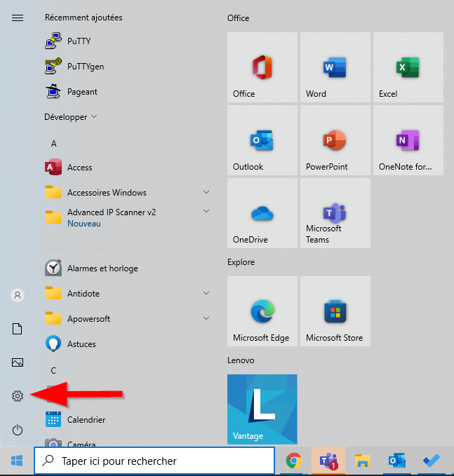This screenshot has width=454, height=476.
Task: Open the Microsoft Store tile
Action: tap(335, 311)
